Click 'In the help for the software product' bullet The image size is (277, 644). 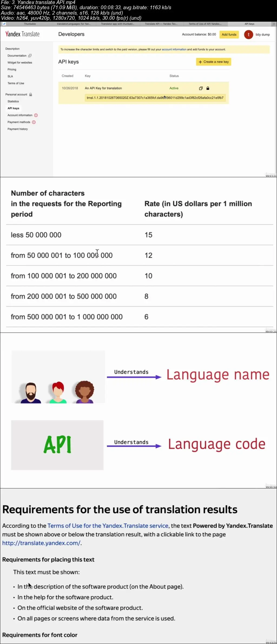click(65, 597)
